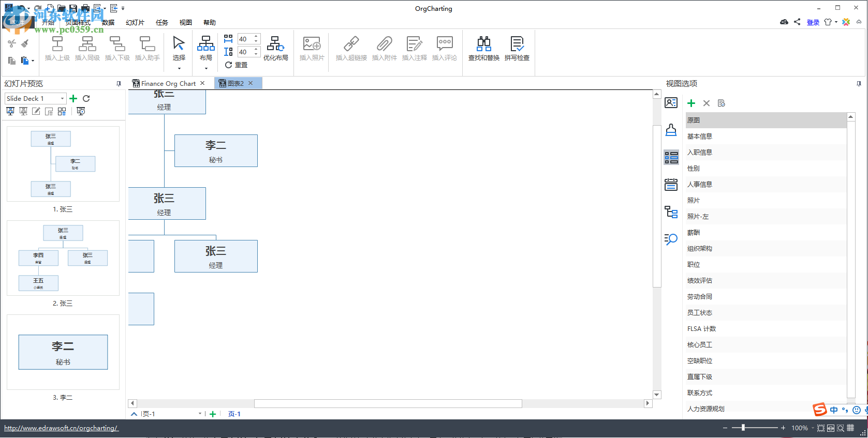The image size is (868, 438).
Task: Toggle the grid display icon in status bar
Action: pos(850,428)
